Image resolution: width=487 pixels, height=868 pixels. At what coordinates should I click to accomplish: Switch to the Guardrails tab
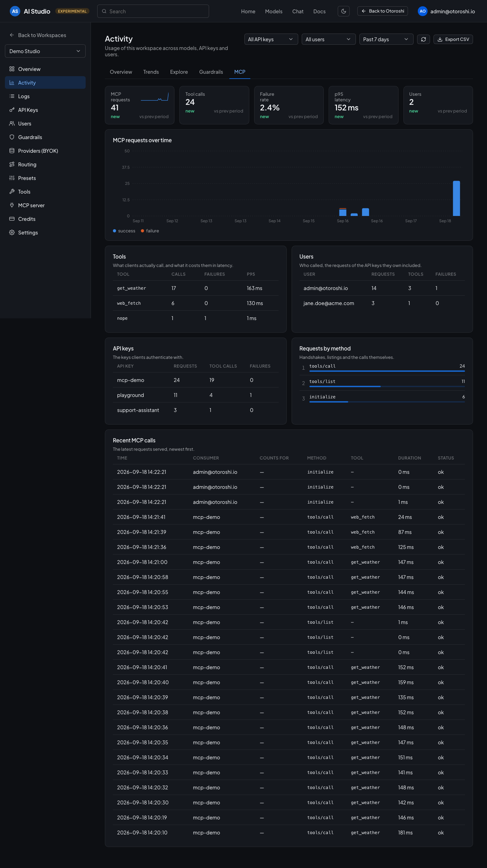(x=211, y=72)
